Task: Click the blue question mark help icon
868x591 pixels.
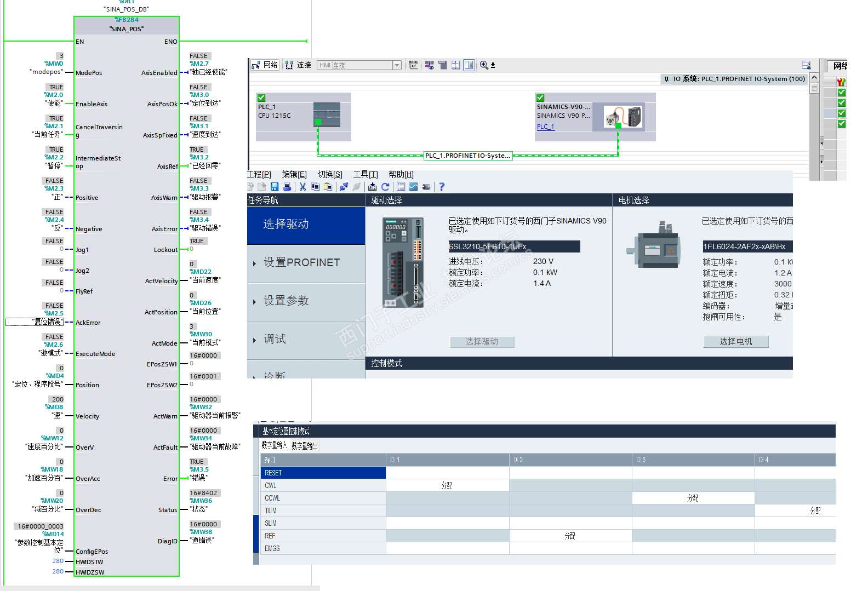Action: (442, 187)
